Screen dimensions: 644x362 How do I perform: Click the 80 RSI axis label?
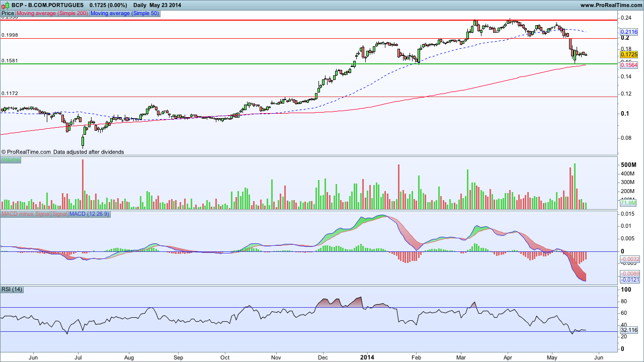(x=625, y=302)
